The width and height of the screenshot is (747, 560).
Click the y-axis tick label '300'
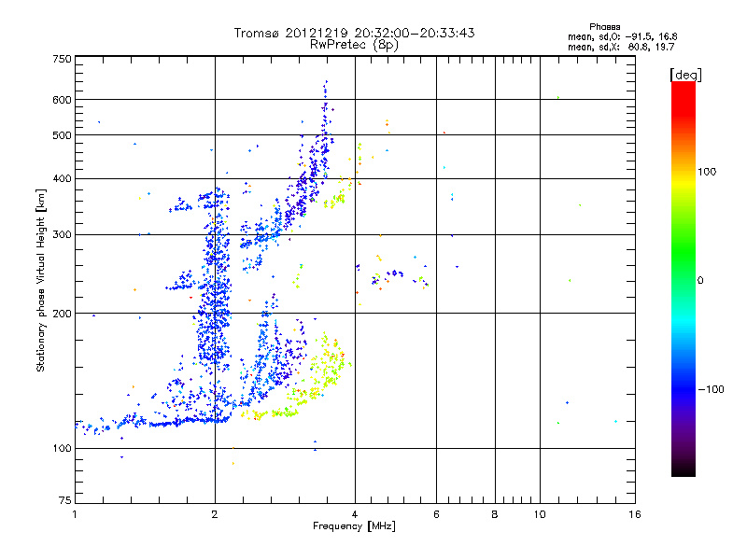pos(62,235)
